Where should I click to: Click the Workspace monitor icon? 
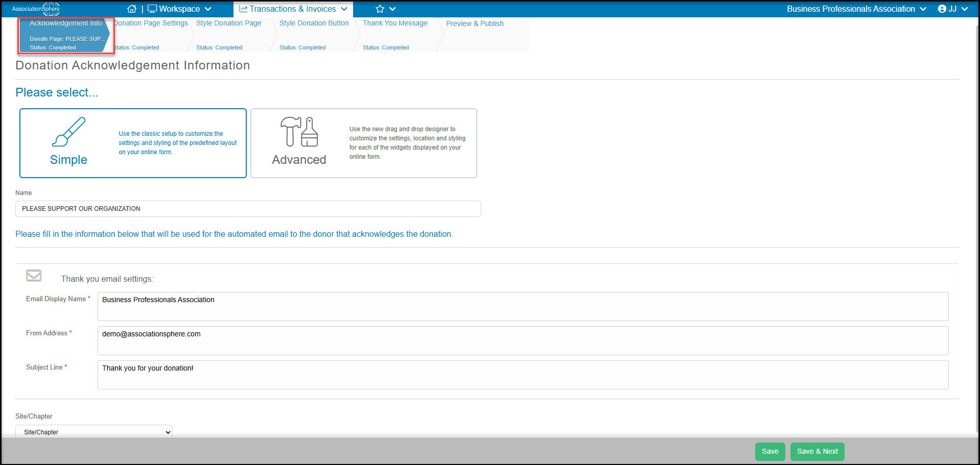(x=152, y=9)
